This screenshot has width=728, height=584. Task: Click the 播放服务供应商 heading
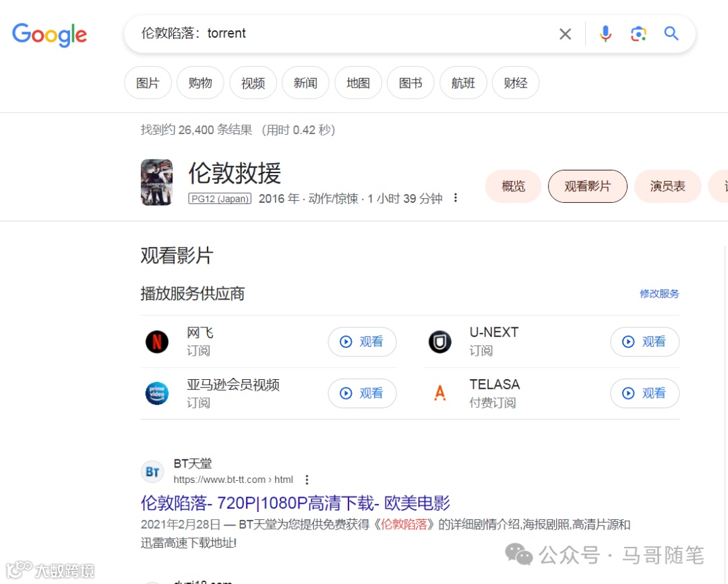coord(193,294)
